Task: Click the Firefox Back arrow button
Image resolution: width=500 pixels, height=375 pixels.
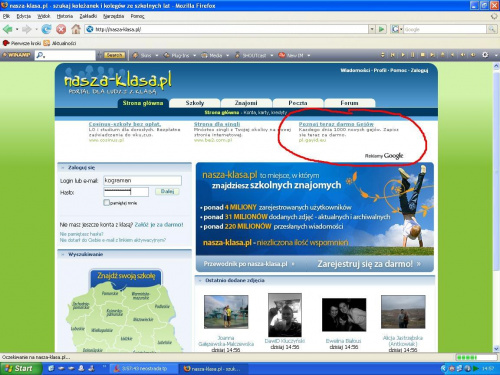Action: [8, 29]
